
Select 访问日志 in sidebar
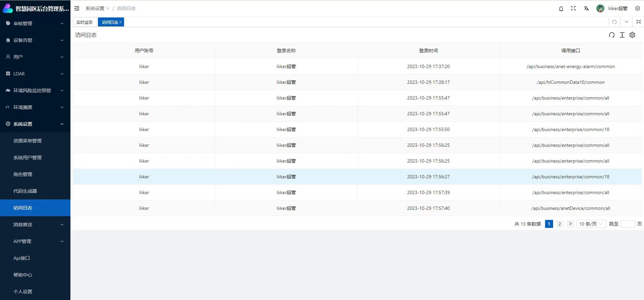click(35, 208)
